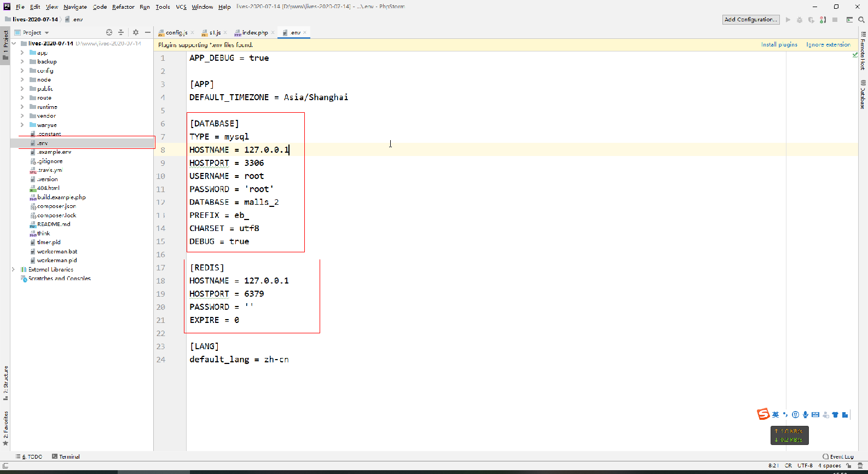The width and height of the screenshot is (868, 474).
Task: Click the Collapse All icon in Project panel
Action: tap(121, 32)
